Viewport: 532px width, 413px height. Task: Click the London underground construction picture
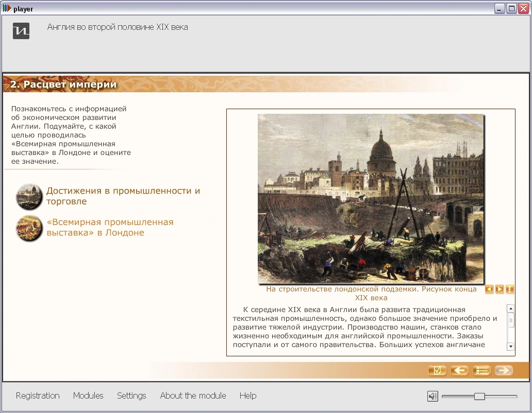[371, 199]
